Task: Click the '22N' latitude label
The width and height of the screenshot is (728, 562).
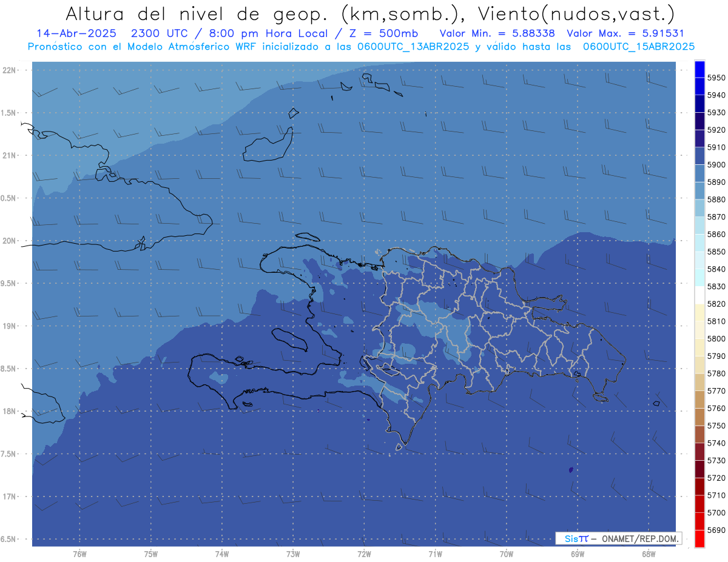Action: click(9, 70)
